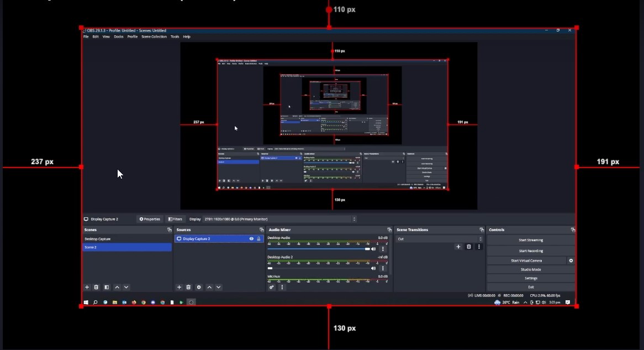The width and height of the screenshot is (644, 350).
Task: Float the Sources dock panel
Action: [262, 230]
